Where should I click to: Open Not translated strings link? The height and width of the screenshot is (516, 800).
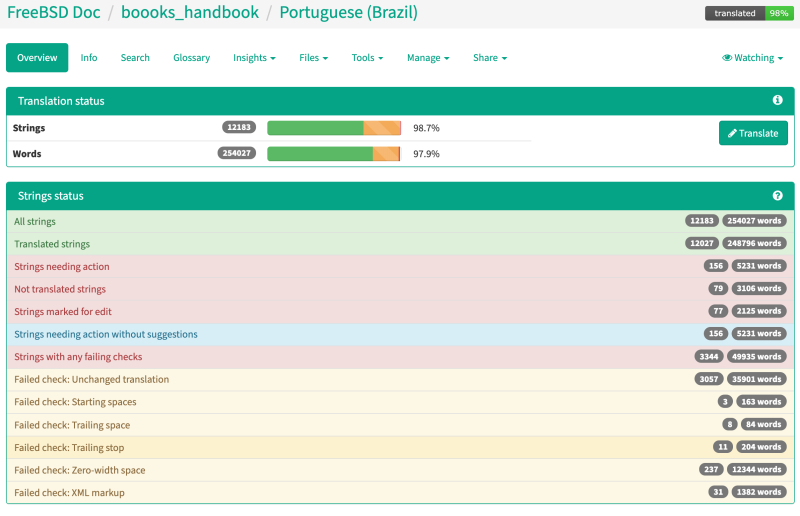(x=60, y=289)
